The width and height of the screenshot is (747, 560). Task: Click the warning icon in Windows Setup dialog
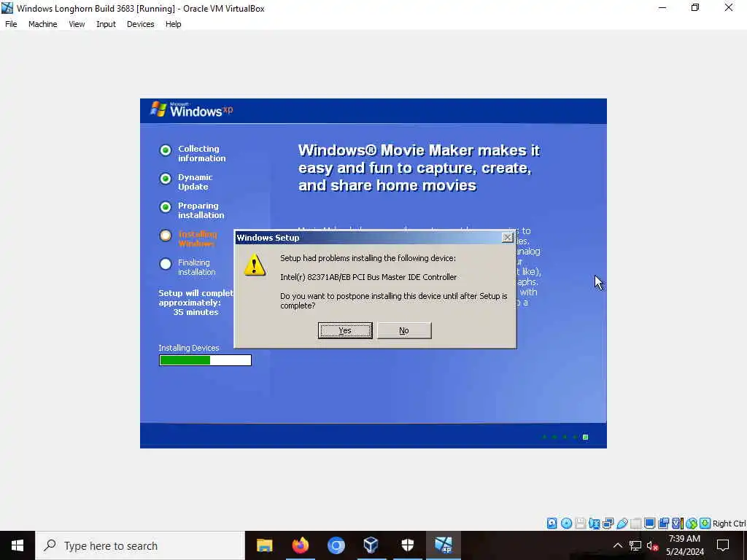255,264
